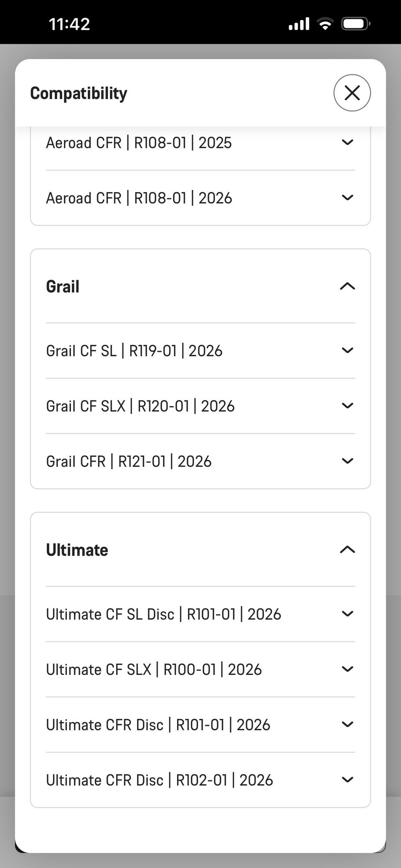Collapse the Grail section arrow
This screenshot has width=401, height=868.
tap(347, 287)
